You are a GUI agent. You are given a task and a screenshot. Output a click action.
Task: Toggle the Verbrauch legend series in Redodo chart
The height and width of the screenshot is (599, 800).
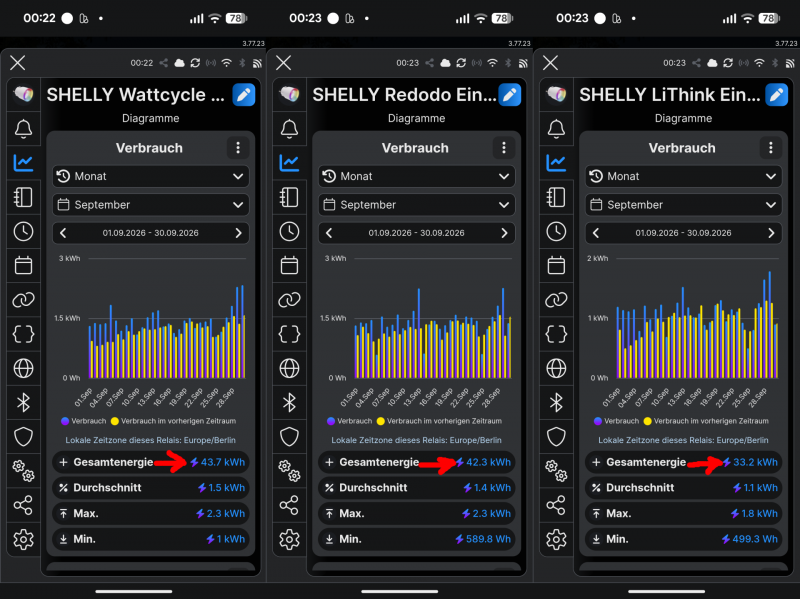349,421
